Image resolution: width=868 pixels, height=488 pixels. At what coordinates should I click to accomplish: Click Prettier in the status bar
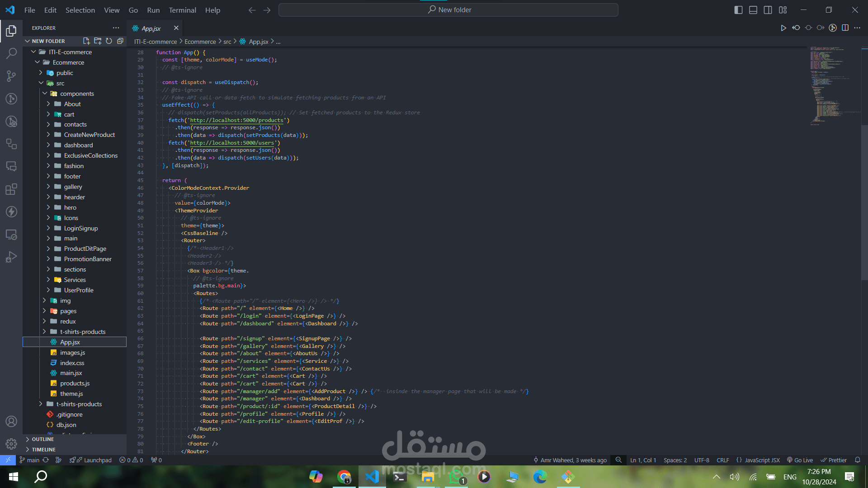click(834, 460)
